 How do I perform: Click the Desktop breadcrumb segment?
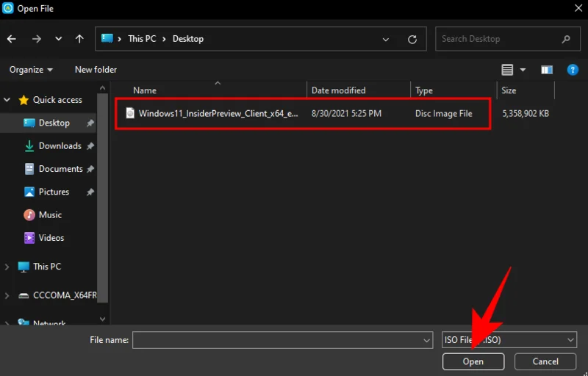point(188,39)
